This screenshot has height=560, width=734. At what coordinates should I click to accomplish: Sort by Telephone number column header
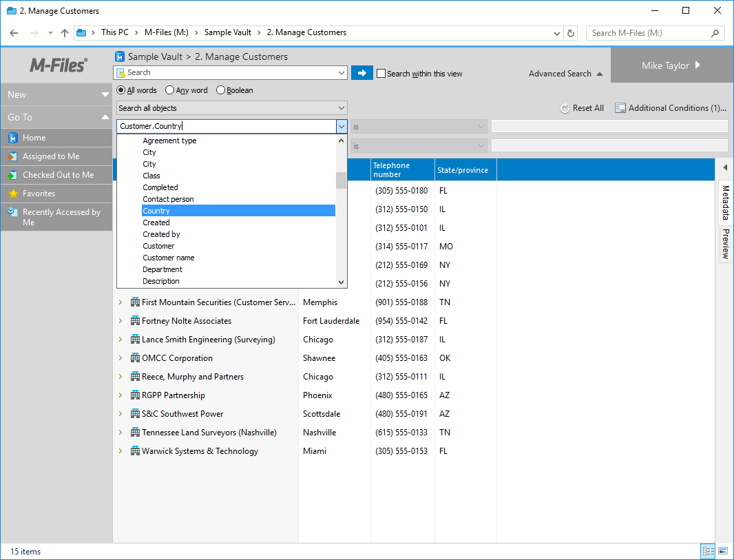pos(403,169)
